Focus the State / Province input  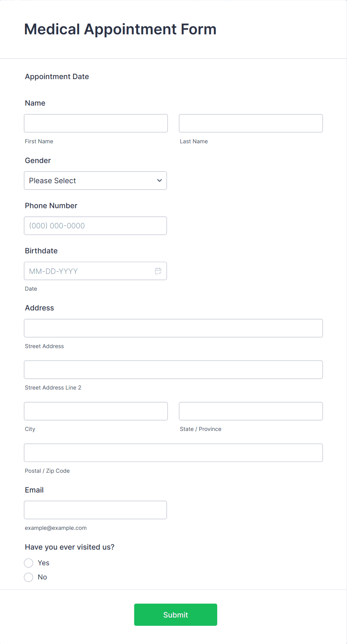(x=250, y=411)
